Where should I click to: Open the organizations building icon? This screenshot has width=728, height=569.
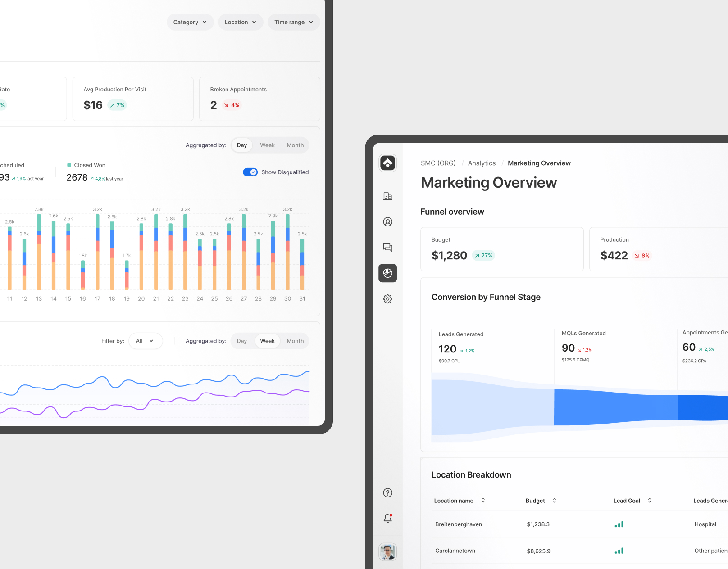[387, 196]
